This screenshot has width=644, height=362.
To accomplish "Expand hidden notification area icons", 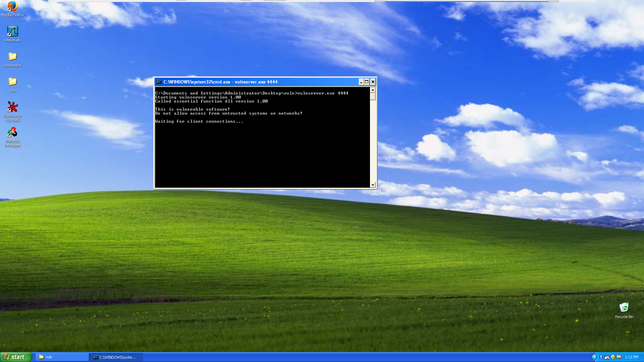I will [x=595, y=357].
